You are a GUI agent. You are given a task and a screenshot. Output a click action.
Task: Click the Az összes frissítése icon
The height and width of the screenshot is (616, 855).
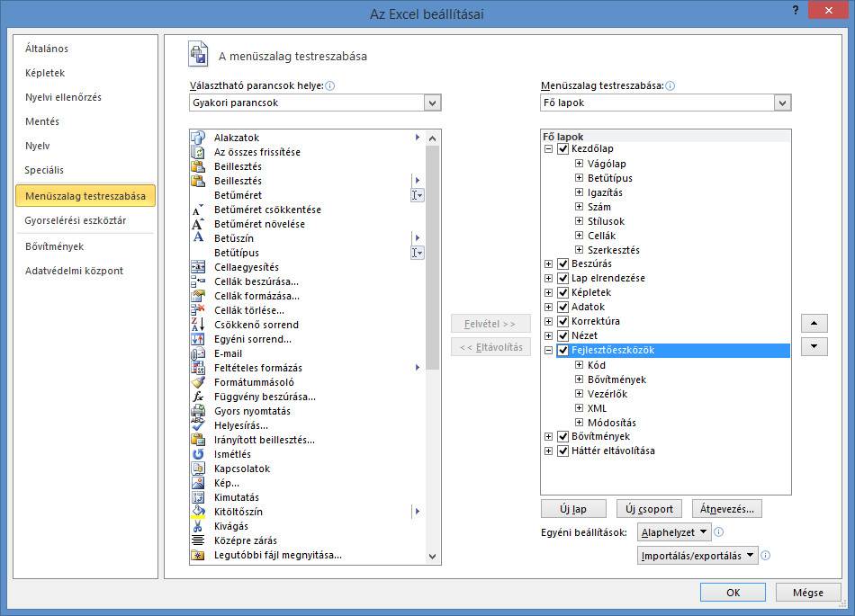[x=198, y=152]
